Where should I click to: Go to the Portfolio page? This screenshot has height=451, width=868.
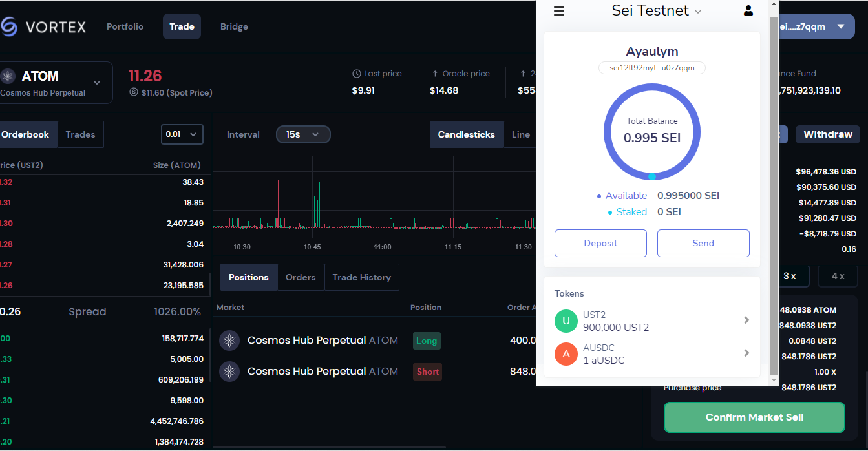(125, 26)
